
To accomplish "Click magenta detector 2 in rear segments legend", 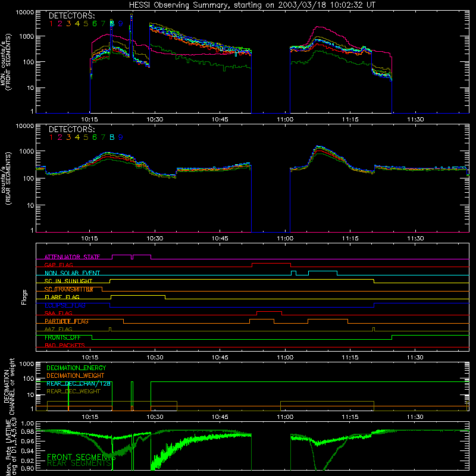I will tap(60, 137).
